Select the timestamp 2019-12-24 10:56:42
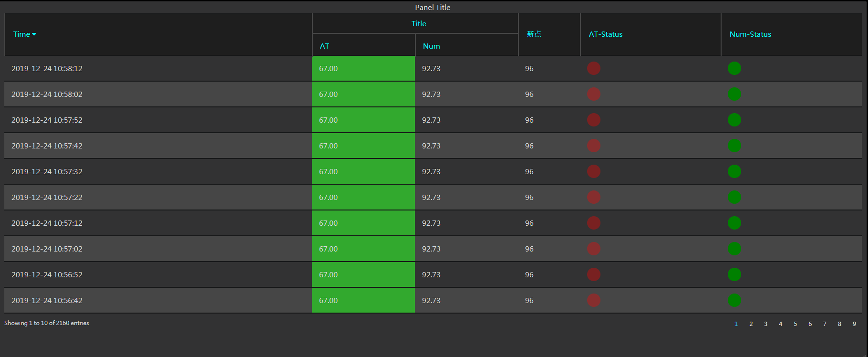 click(x=47, y=301)
